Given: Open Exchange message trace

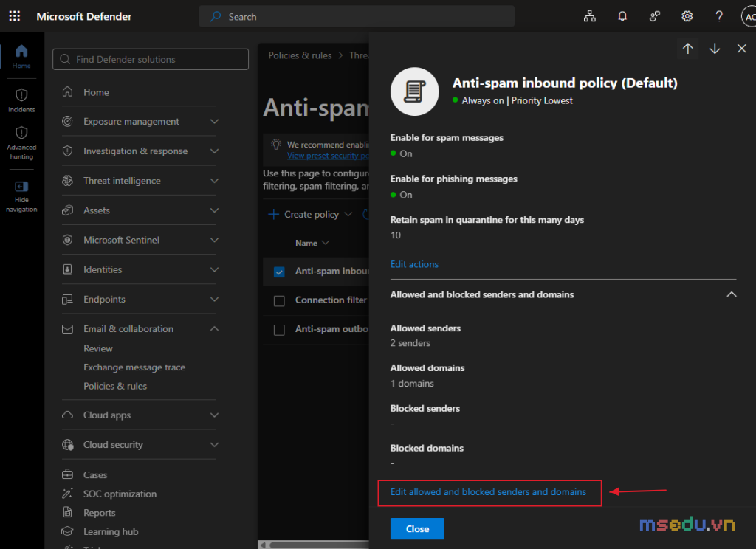Looking at the screenshot, I should [134, 367].
